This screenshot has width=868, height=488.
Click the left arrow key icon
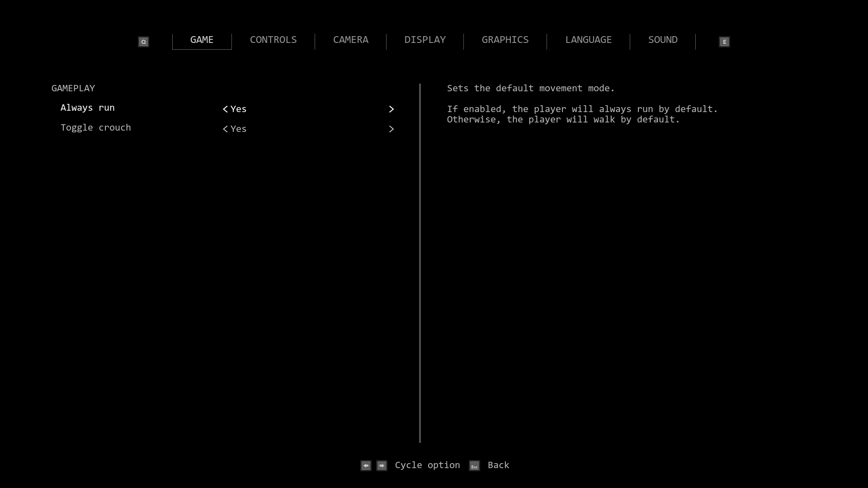(366, 465)
